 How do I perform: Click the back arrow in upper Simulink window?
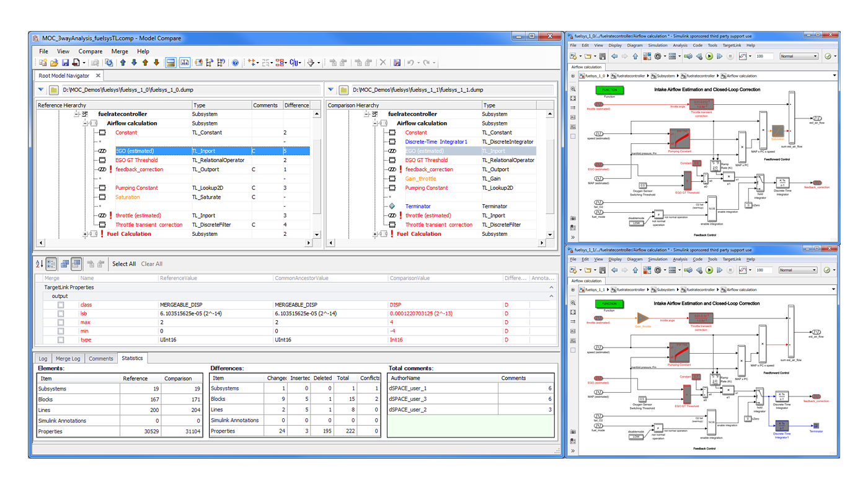614,56
